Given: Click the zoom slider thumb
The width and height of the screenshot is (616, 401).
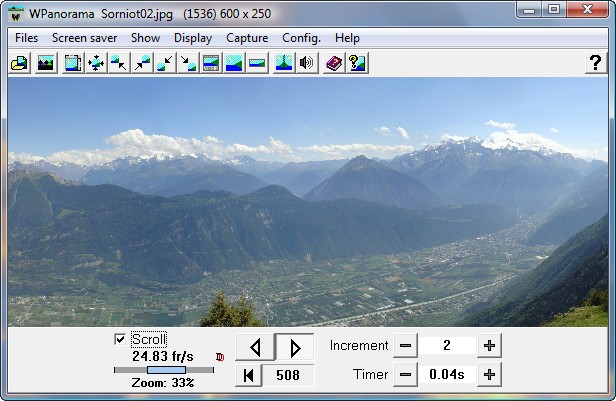Looking at the screenshot, I should click(166, 370).
